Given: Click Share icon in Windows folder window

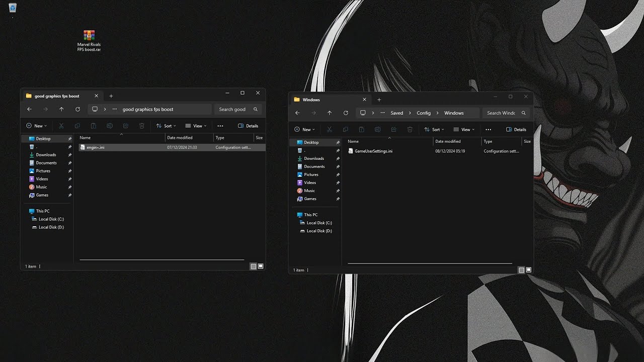Looking at the screenshot, I should (394, 130).
